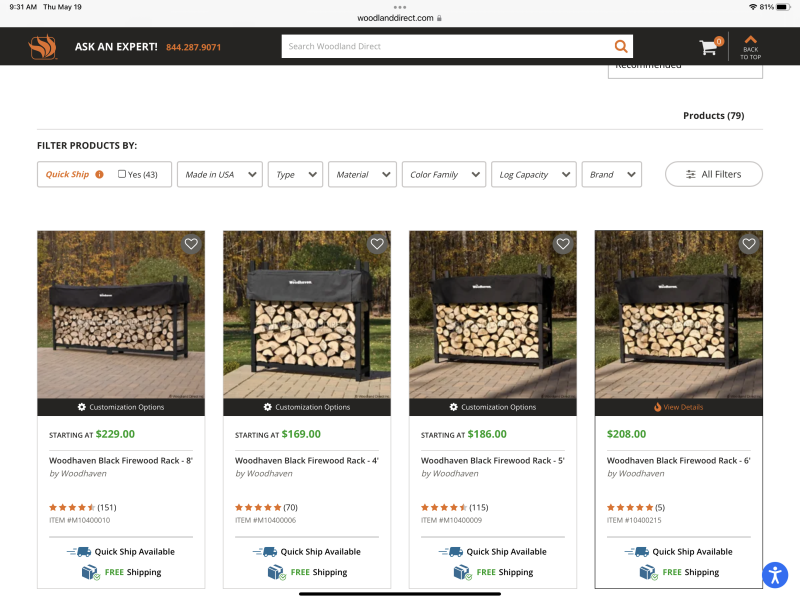
Task: Open the shopping cart icon
Action: (x=708, y=47)
